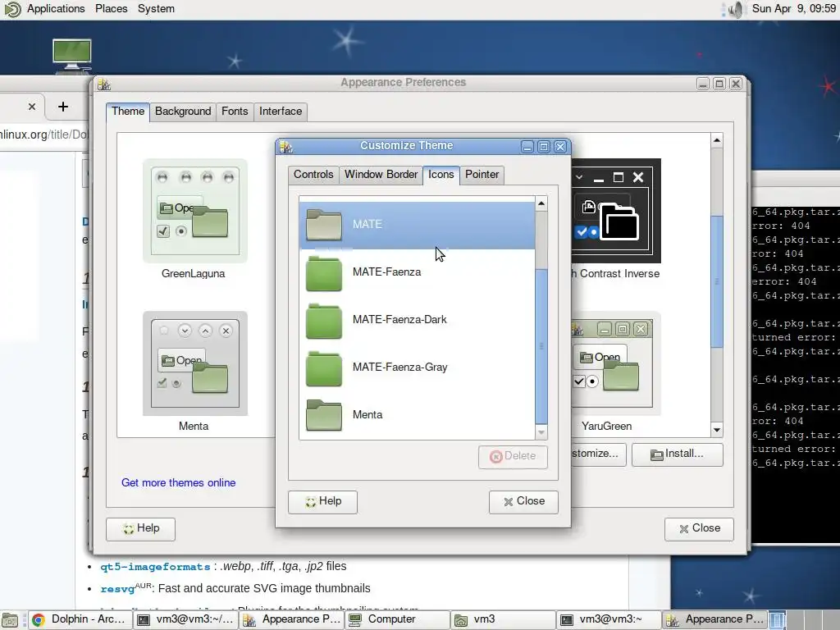The image size is (840, 630).
Task: Click the browser new tab plus button
Action: coord(63,107)
